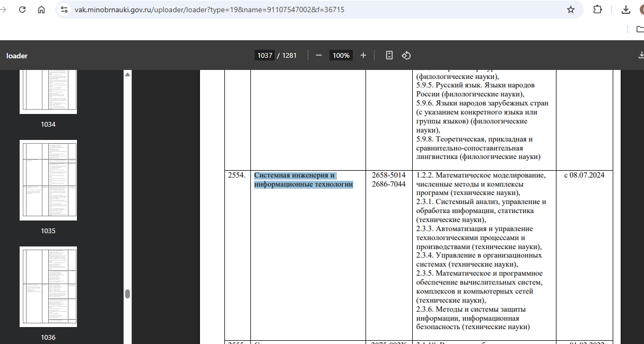Rotate the PDF counterclockwise

(406, 56)
